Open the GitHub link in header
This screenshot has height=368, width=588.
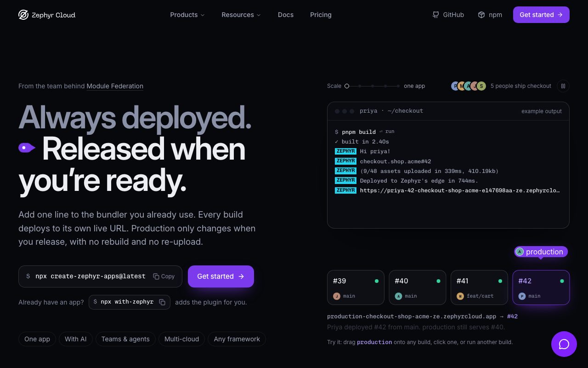pyautogui.click(x=448, y=15)
